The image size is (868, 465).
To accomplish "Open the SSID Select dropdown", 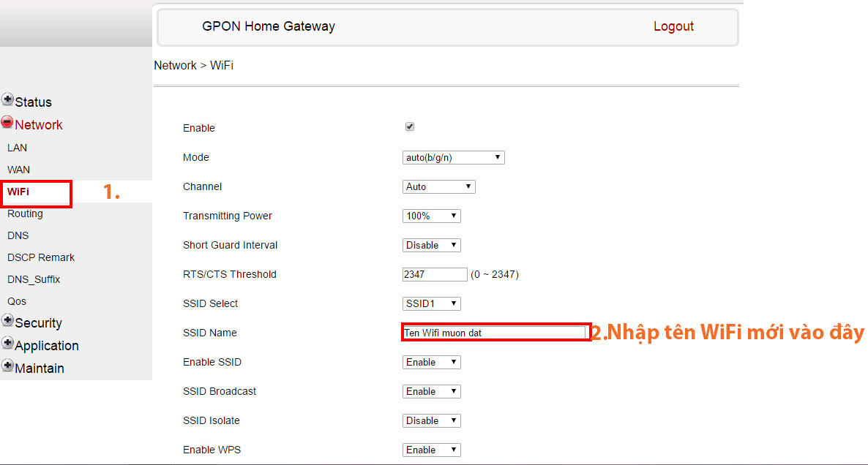I will 431,303.
